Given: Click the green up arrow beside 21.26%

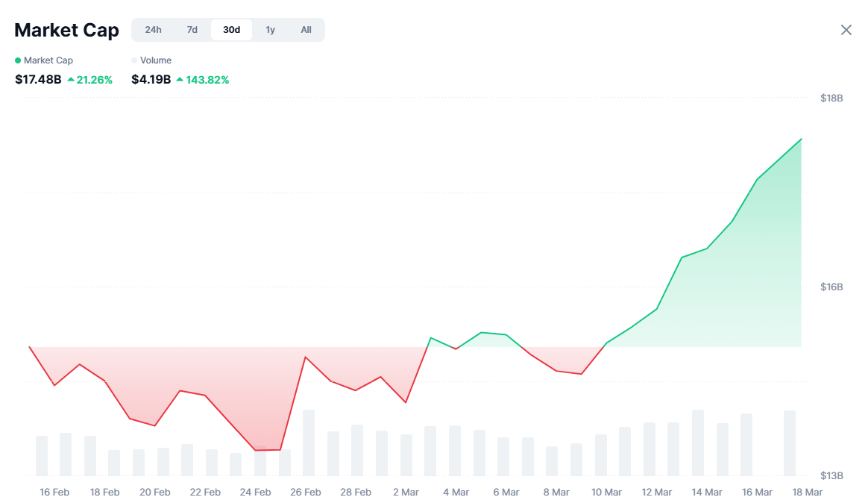Looking at the screenshot, I should [71, 79].
